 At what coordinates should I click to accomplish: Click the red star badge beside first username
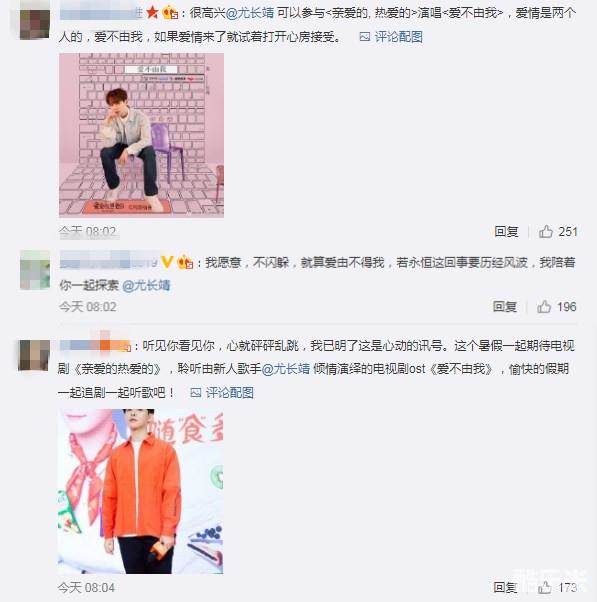coord(152,13)
